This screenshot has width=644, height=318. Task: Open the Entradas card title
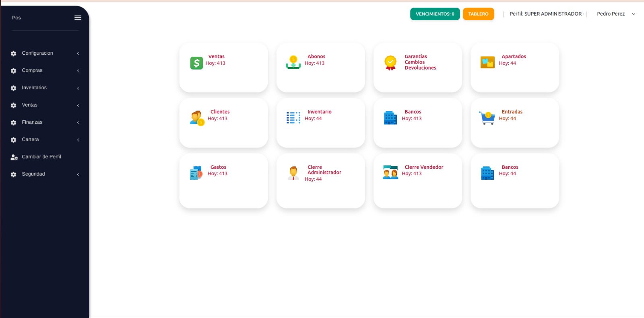pos(512,112)
